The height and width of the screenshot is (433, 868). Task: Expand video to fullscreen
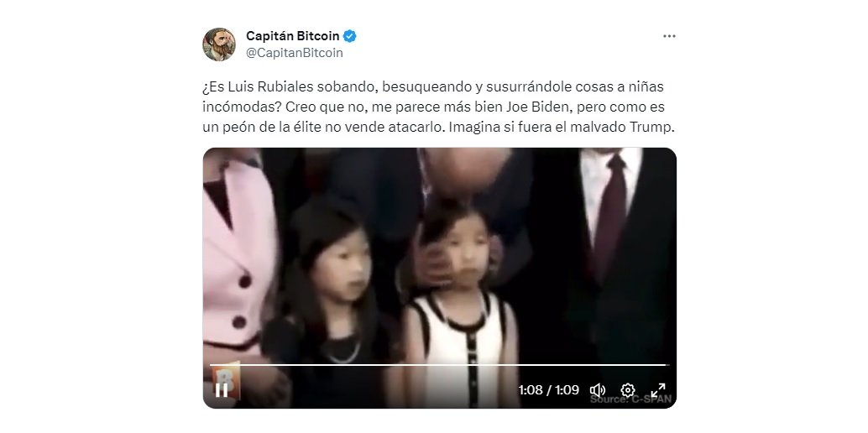click(x=657, y=390)
